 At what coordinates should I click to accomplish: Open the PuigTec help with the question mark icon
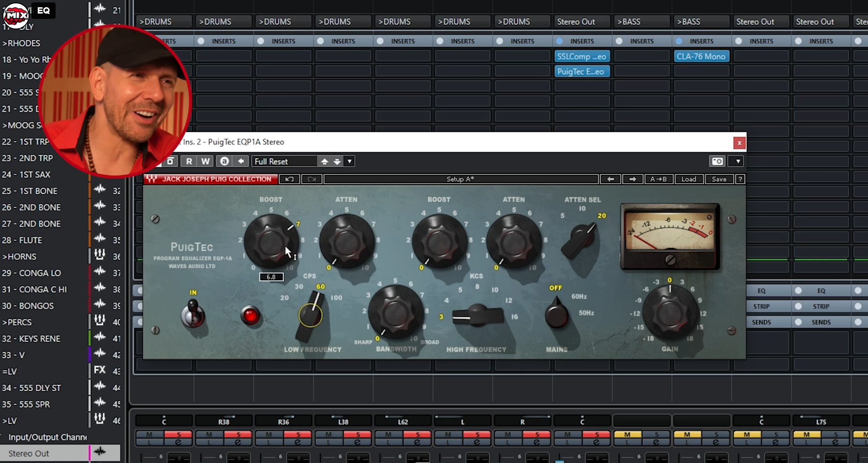(740, 179)
